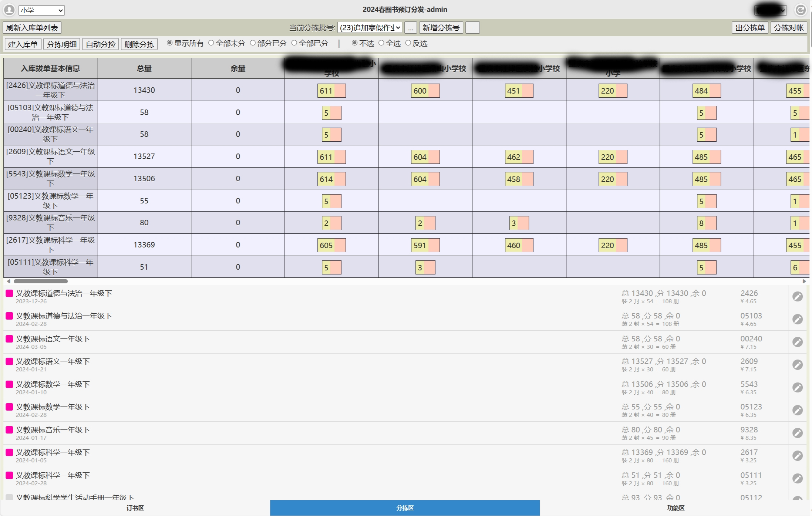Select 全选 radio option
812x516 pixels.
coord(381,43)
